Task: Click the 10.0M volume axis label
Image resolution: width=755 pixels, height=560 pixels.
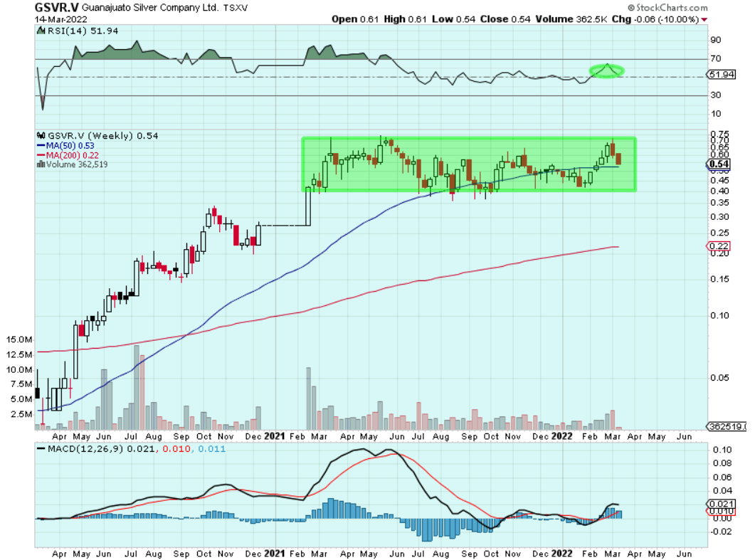Action: [19, 370]
